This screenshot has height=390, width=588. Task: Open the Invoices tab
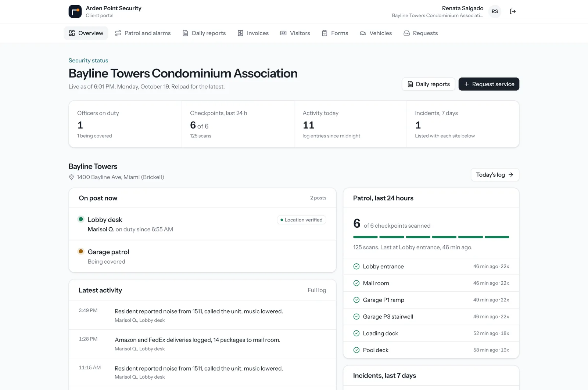point(253,33)
